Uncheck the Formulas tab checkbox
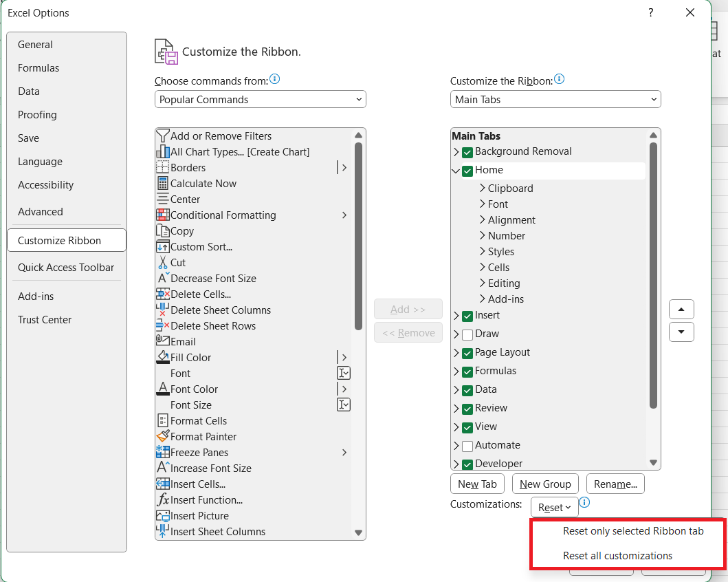This screenshot has height=582, width=728. coord(467,371)
